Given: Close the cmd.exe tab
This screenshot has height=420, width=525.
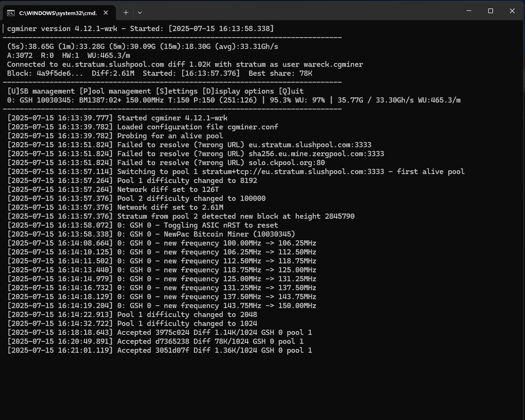Looking at the screenshot, I should (x=106, y=13).
